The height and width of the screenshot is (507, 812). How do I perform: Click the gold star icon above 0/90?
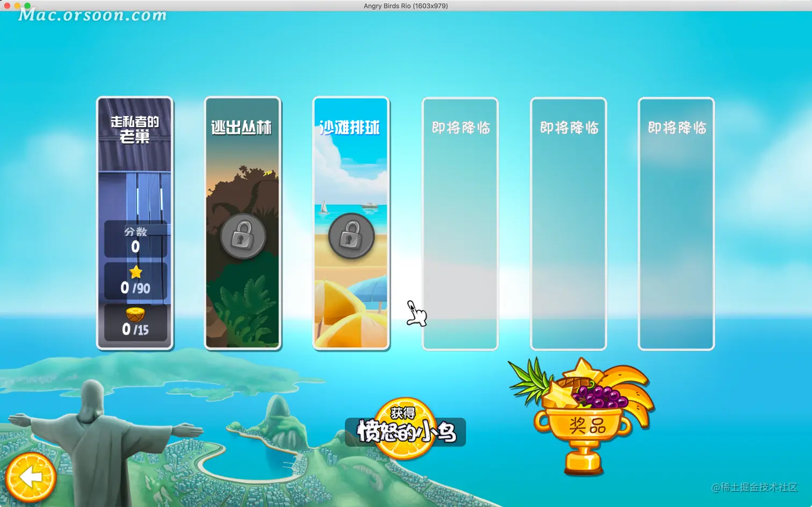pyautogui.click(x=136, y=272)
